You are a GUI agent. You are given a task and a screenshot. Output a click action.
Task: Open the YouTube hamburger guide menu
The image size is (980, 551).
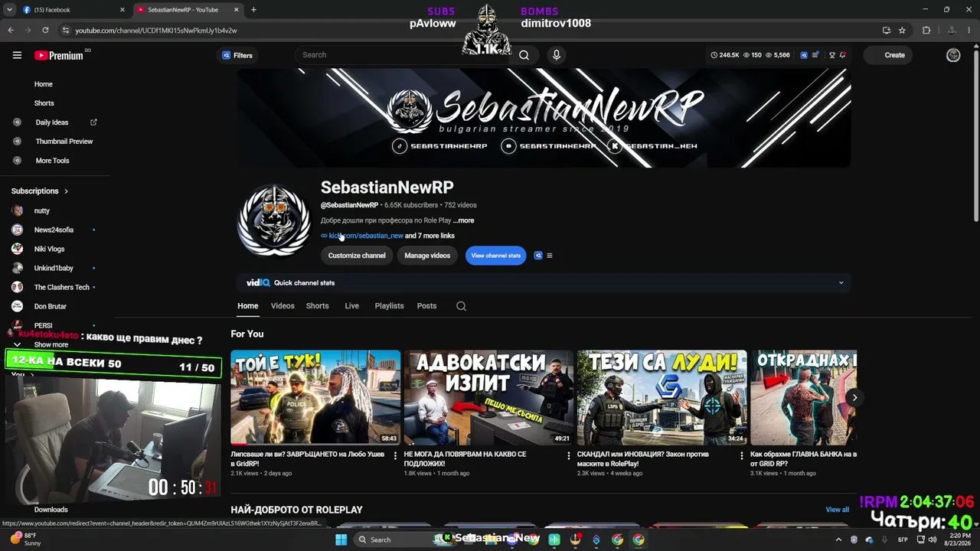(17, 55)
